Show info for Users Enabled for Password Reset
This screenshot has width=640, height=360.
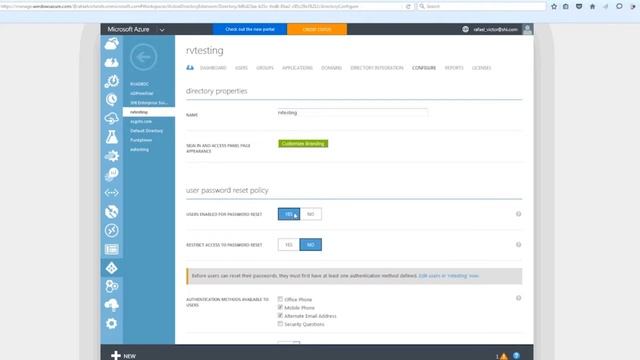pyautogui.click(x=518, y=214)
